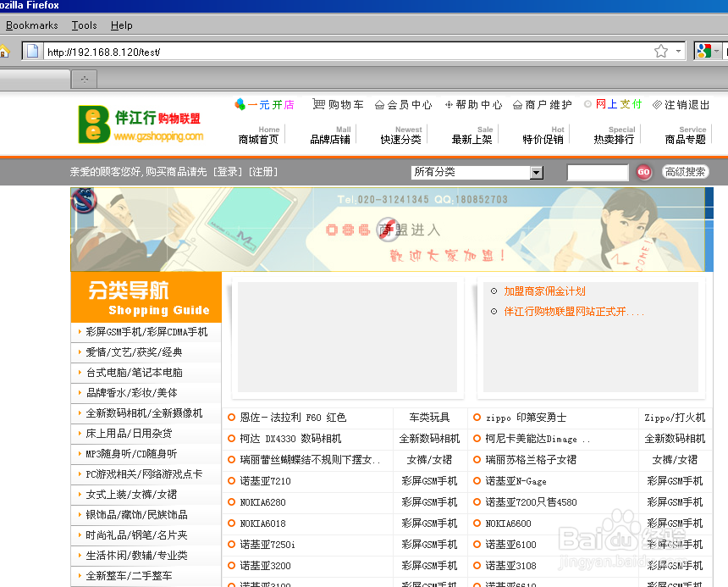Open 加盟商家佣金计划 news link
Screen dimensions: 728x587
544,291
